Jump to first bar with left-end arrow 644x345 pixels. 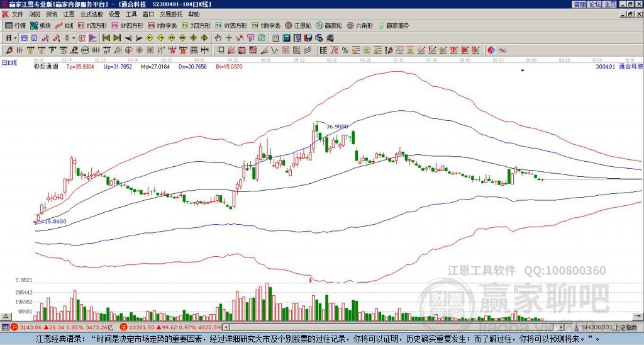coord(106,38)
